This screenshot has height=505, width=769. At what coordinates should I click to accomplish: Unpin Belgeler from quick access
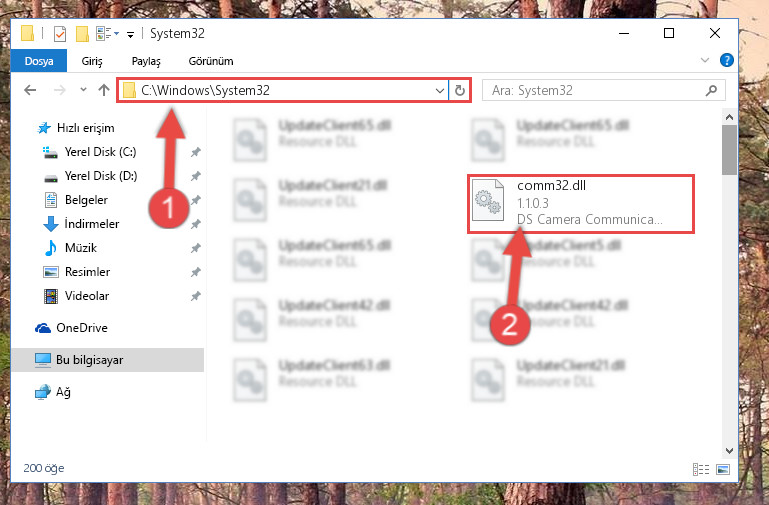[196, 200]
